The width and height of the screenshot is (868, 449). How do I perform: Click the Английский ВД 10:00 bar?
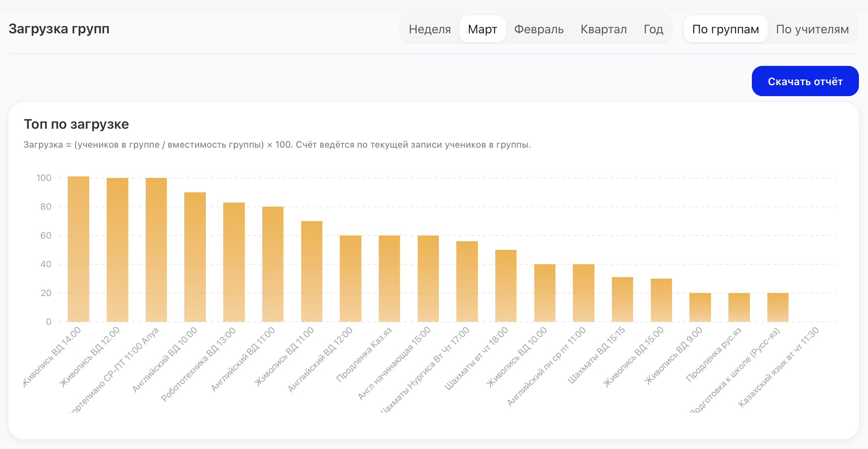click(195, 257)
